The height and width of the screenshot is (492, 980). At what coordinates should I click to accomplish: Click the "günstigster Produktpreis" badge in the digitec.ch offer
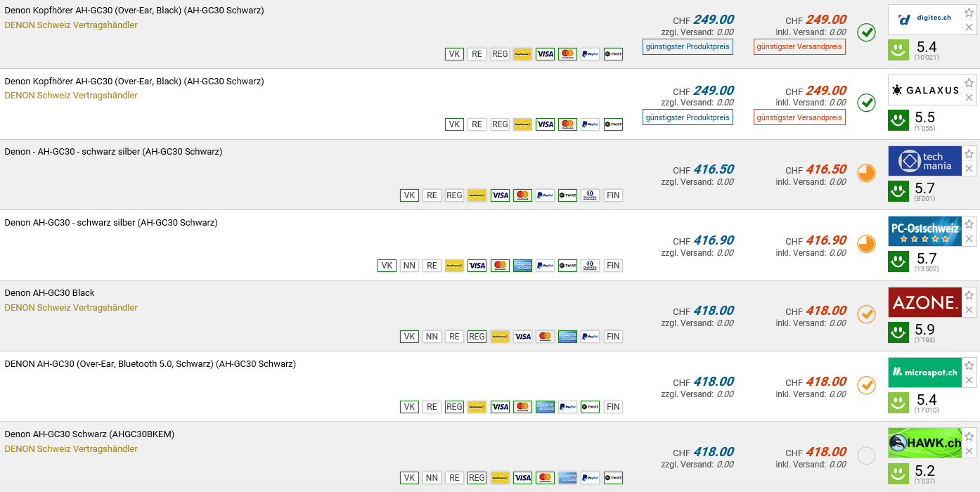(x=688, y=46)
